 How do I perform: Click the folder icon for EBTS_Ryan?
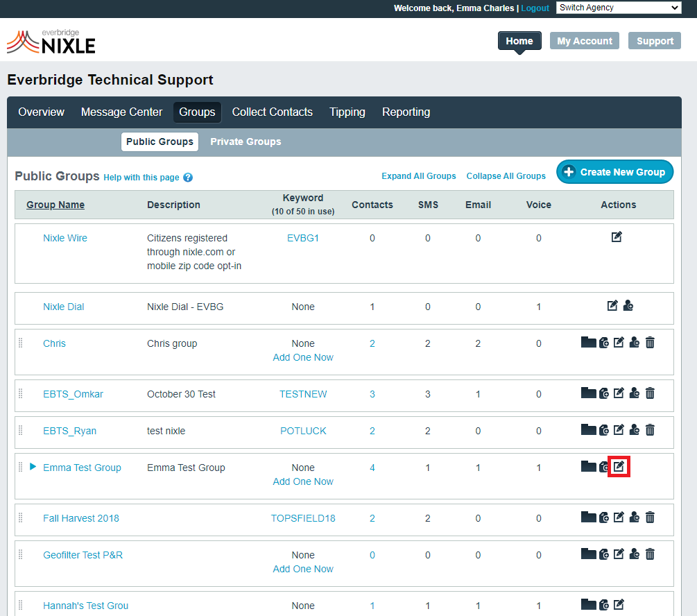coord(589,430)
